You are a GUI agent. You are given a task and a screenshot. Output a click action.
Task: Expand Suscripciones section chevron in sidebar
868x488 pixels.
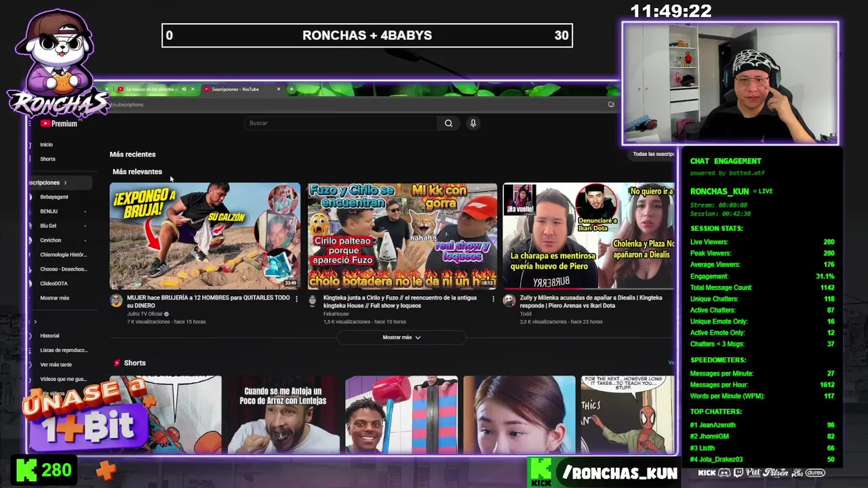(65, 182)
